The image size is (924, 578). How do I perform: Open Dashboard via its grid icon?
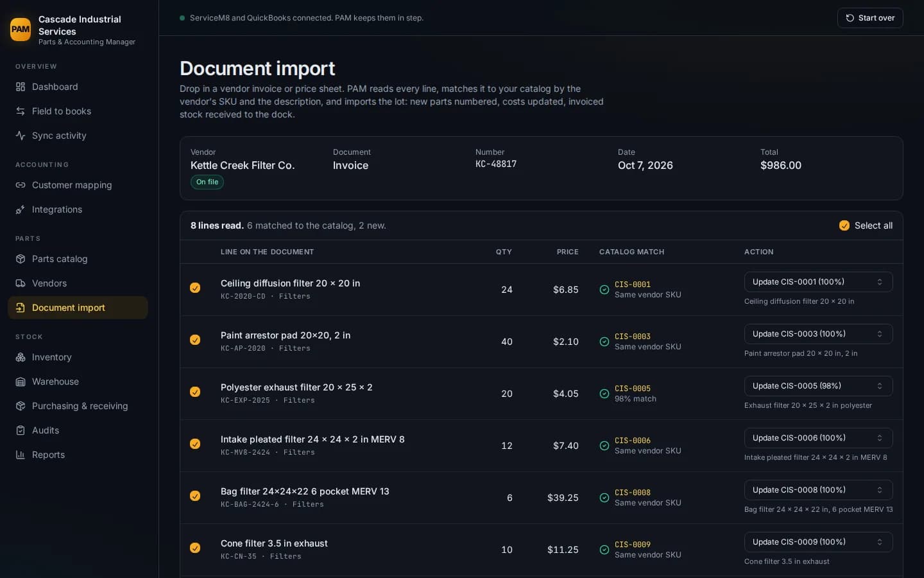[x=21, y=87]
